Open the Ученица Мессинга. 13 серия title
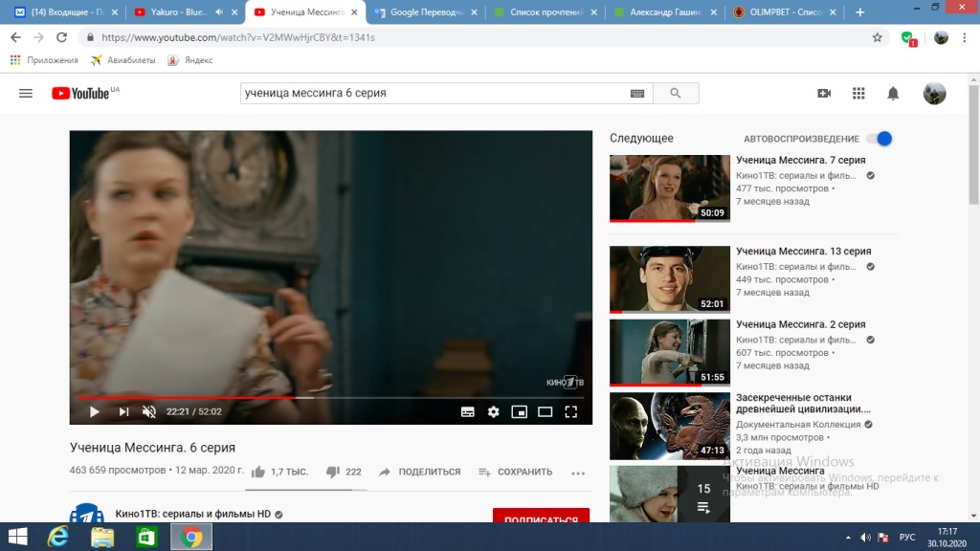This screenshot has width=980, height=551. point(803,252)
